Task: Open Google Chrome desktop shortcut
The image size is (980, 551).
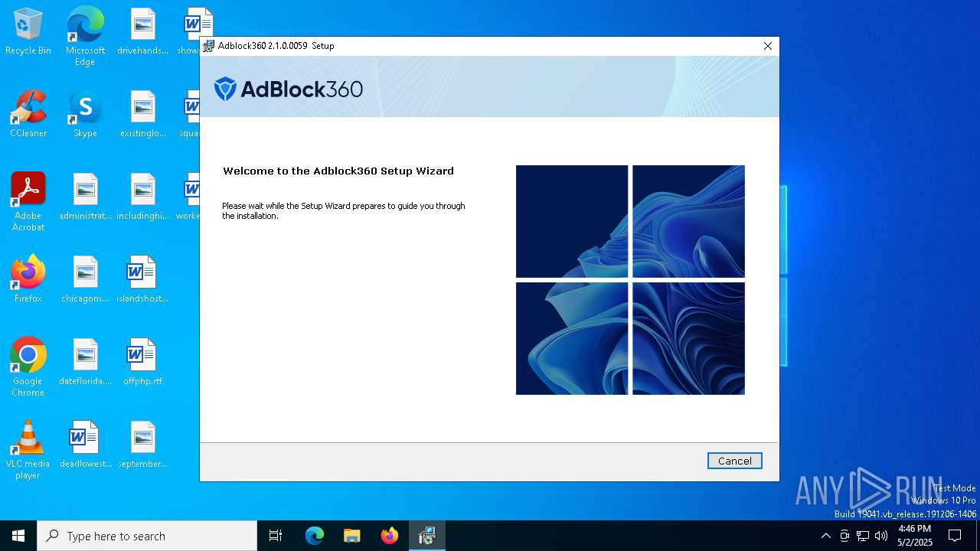Action: coord(28,367)
